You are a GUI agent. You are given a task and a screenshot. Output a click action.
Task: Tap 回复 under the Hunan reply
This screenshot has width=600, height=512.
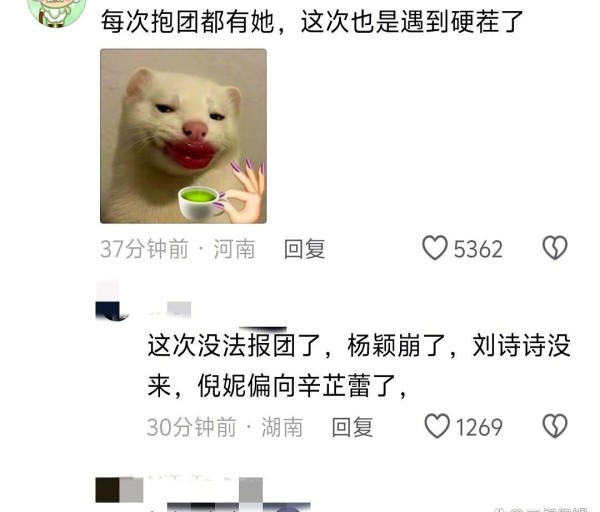tap(352, 427)
